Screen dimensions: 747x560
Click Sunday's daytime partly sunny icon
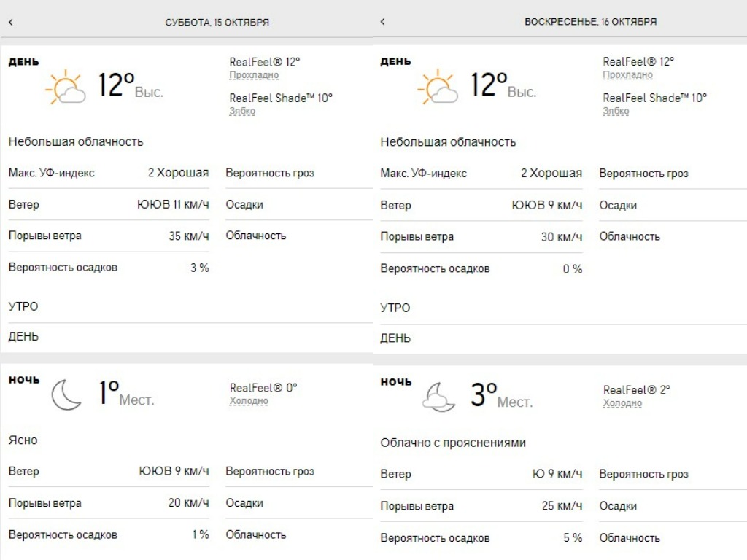[437, 87]
